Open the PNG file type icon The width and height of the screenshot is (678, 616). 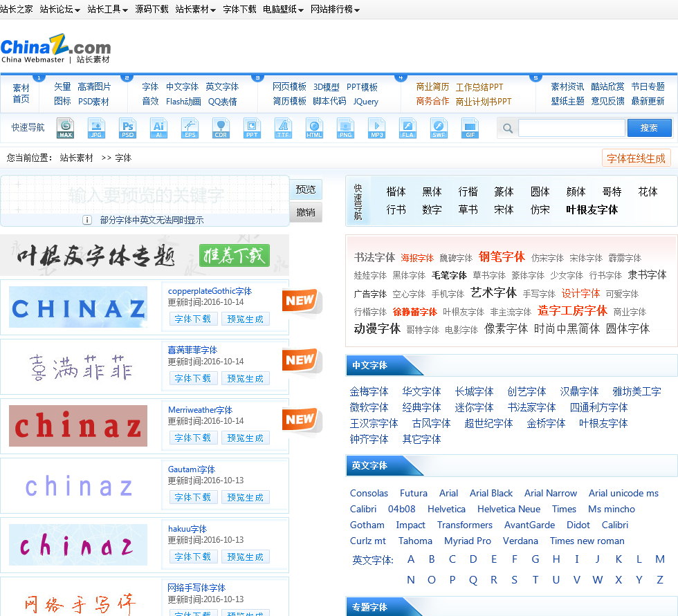tap(345, 128)
